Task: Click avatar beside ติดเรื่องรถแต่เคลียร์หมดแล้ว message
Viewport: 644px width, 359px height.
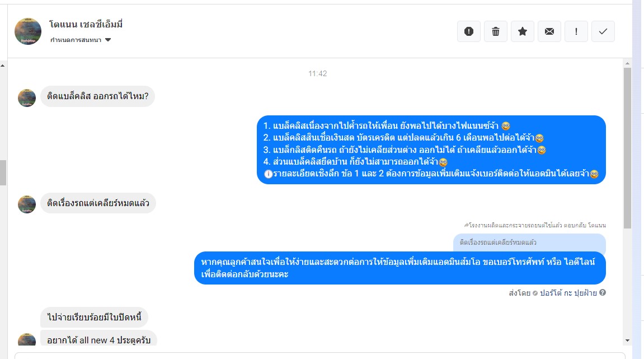Action: [27, 204]
